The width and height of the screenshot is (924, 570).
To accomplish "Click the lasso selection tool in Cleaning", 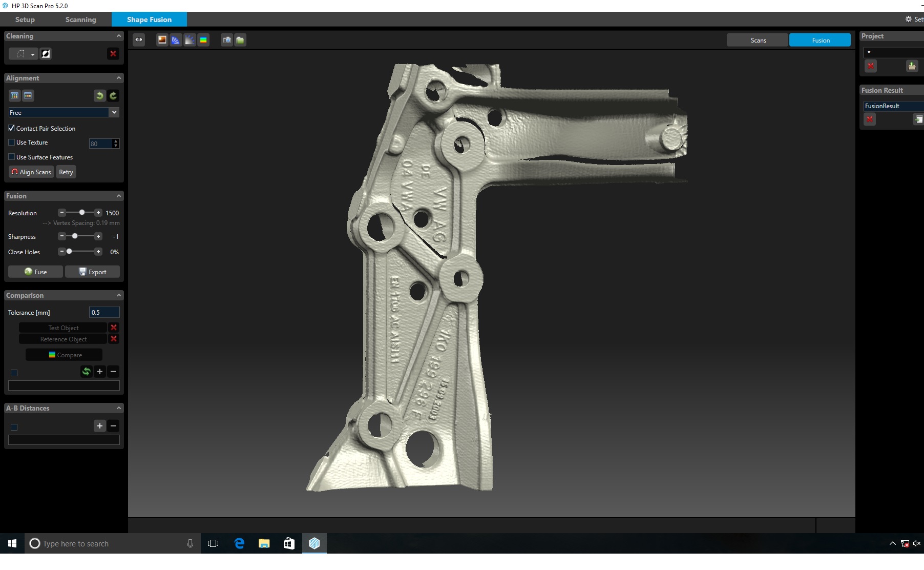I will (x=20, y=54).
